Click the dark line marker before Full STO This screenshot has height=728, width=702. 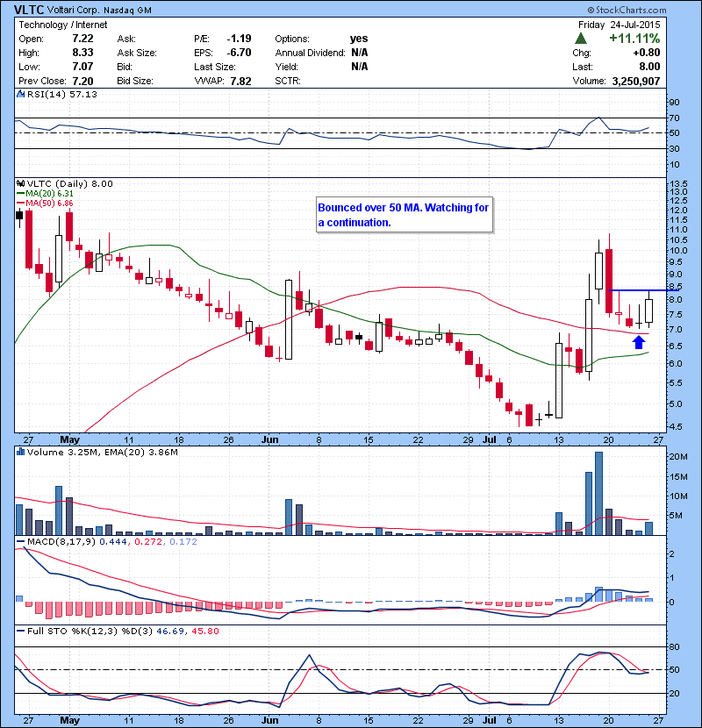pyautogui.click(x=20, y=631)
